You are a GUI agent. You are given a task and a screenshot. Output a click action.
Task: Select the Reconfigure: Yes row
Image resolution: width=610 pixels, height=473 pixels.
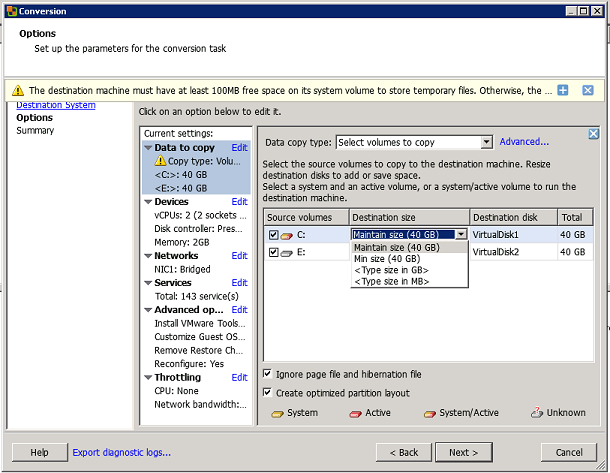196,364
